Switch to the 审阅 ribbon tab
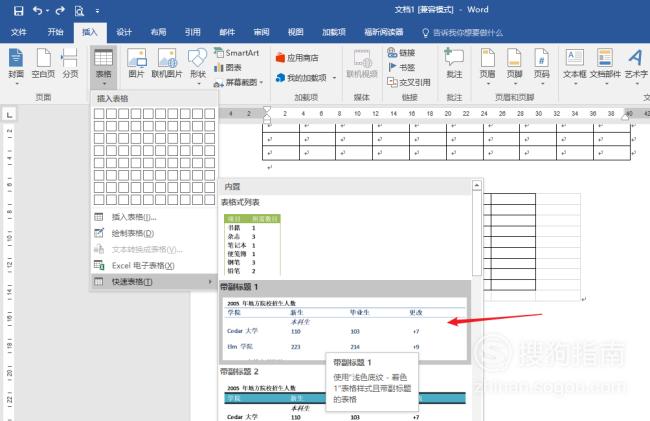The height and width of the screenshot is (421, 650). [x=261, y=32]
